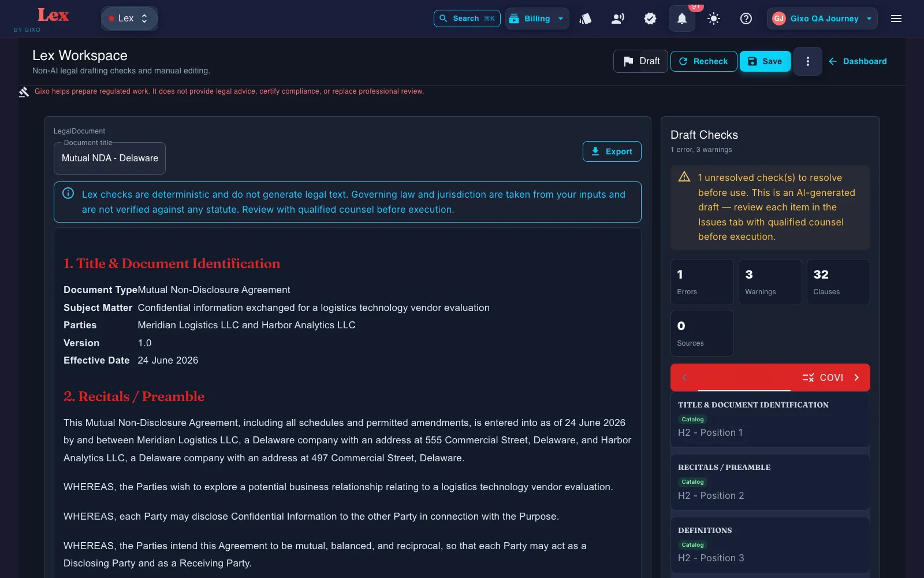Open the notifications bell
The height and width of the screenshot is (578, 924).
click(681, 18)
